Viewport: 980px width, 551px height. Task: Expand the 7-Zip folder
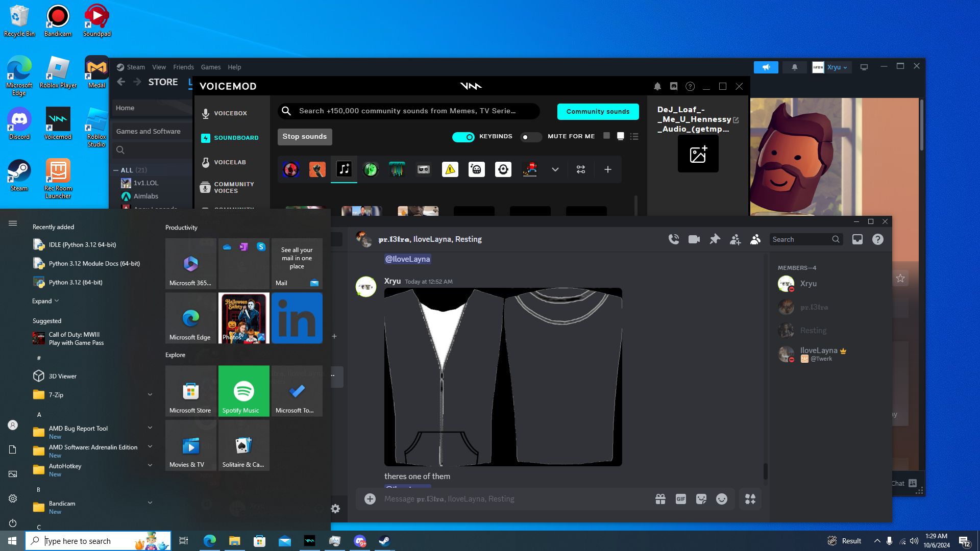point(150,394)
